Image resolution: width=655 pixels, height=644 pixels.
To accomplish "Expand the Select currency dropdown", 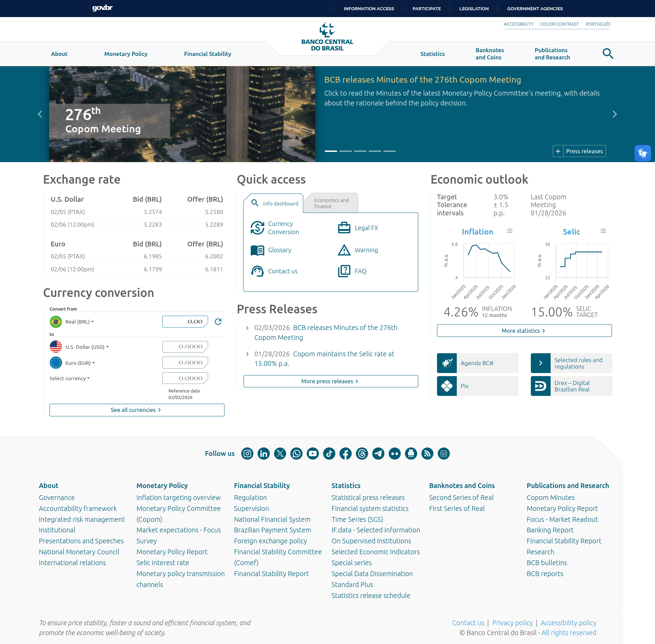I will click(70, 378).
